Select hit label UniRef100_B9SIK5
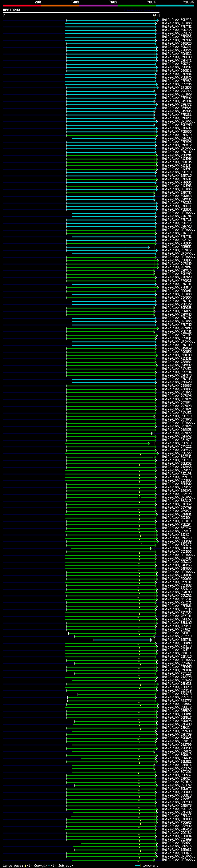Viewport: 197px width, 868px height. pos(177,809)
